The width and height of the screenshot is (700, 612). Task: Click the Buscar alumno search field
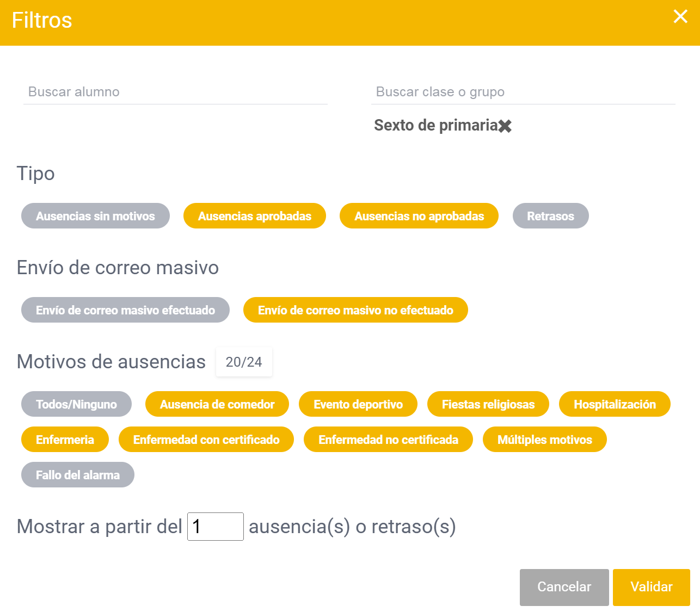[x=174, y=91]
